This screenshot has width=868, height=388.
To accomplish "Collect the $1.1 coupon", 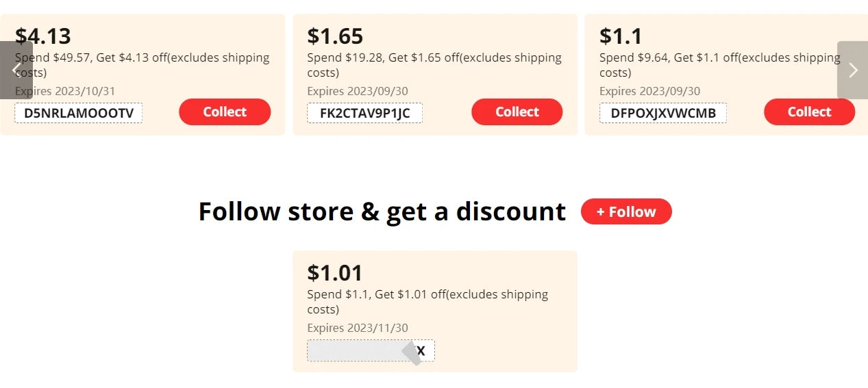I will click(x=809, y=112).
